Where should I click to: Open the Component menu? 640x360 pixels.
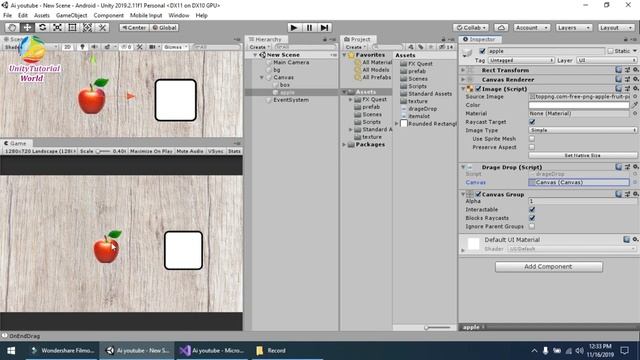[108, 16]
